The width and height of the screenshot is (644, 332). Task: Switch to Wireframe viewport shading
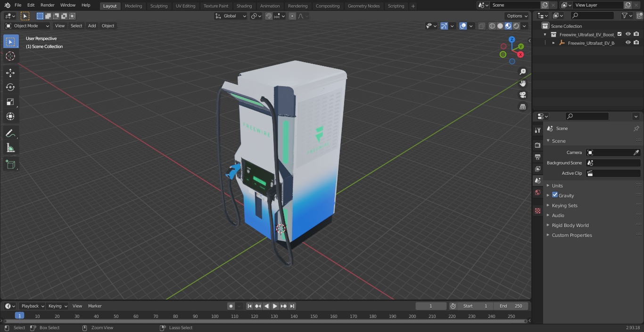coord(492,26)
